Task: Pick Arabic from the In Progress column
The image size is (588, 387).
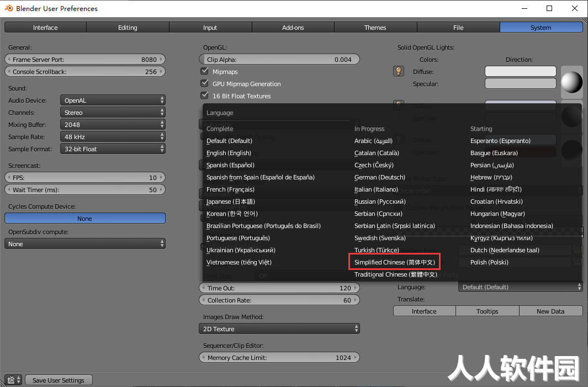Action: (x=373, y=141)
